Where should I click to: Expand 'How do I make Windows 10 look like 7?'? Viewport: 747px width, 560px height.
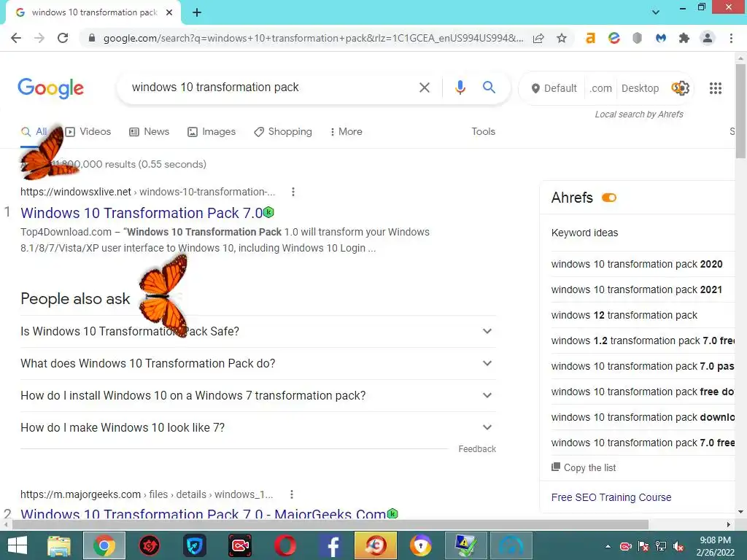click(x=258, y=427)
